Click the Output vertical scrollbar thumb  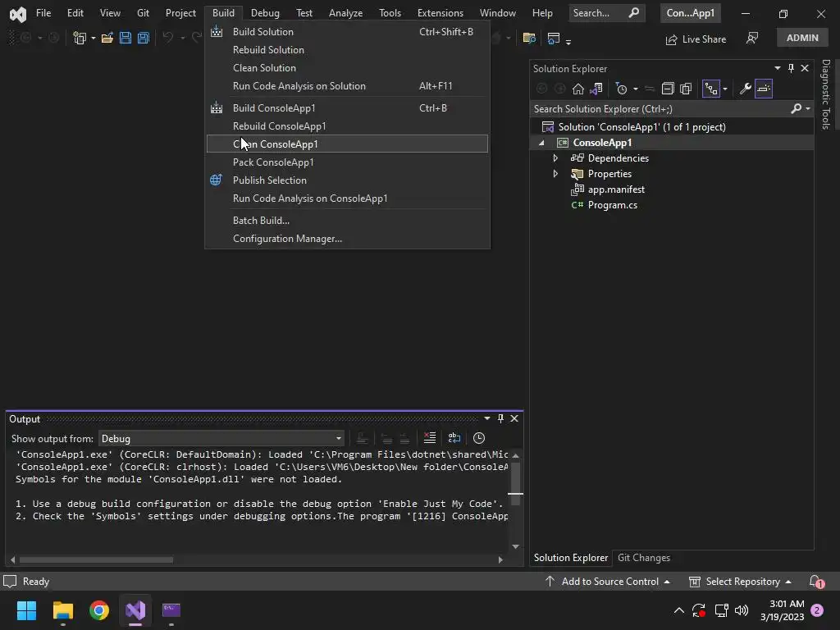point(515,483)
